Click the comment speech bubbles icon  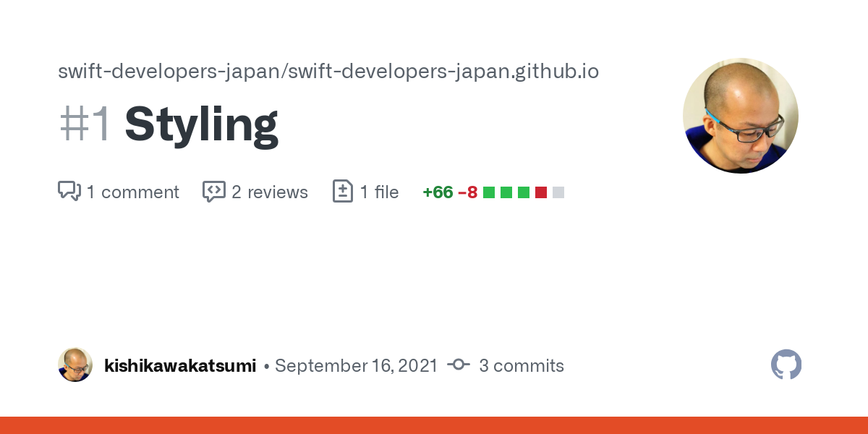69,192
